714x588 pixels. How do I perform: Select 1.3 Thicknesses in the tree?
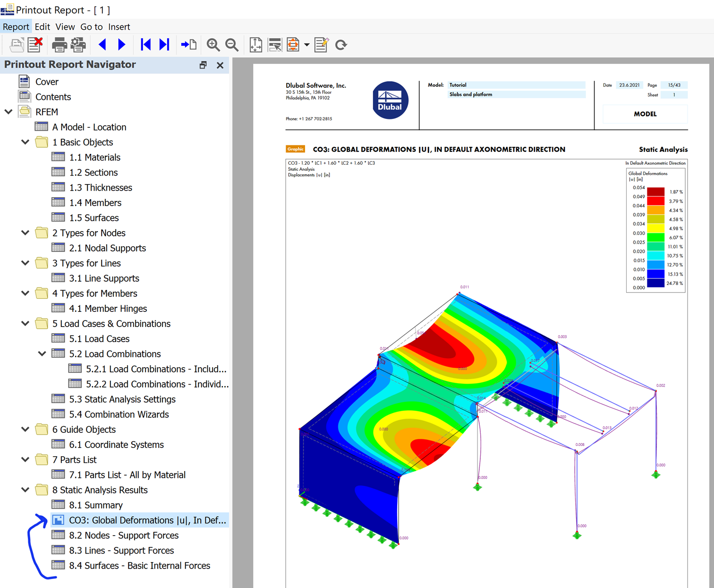[x=101, y=187]
